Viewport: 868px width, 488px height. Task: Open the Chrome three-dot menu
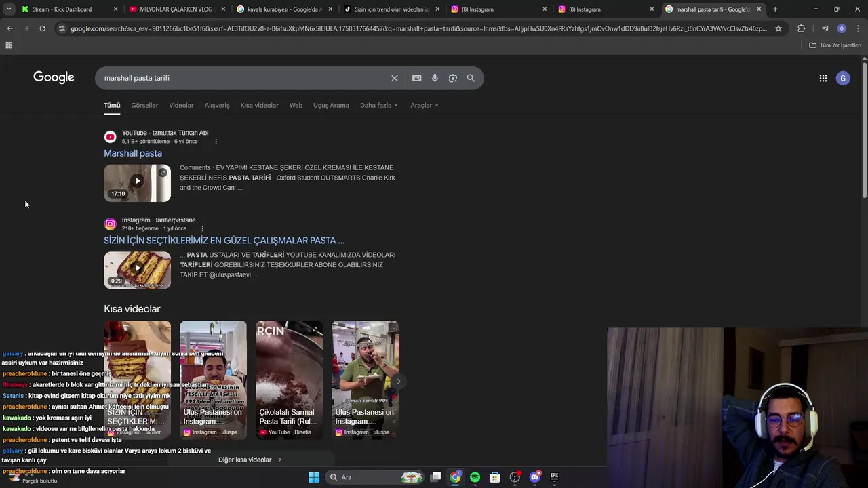tap(858, 28)
